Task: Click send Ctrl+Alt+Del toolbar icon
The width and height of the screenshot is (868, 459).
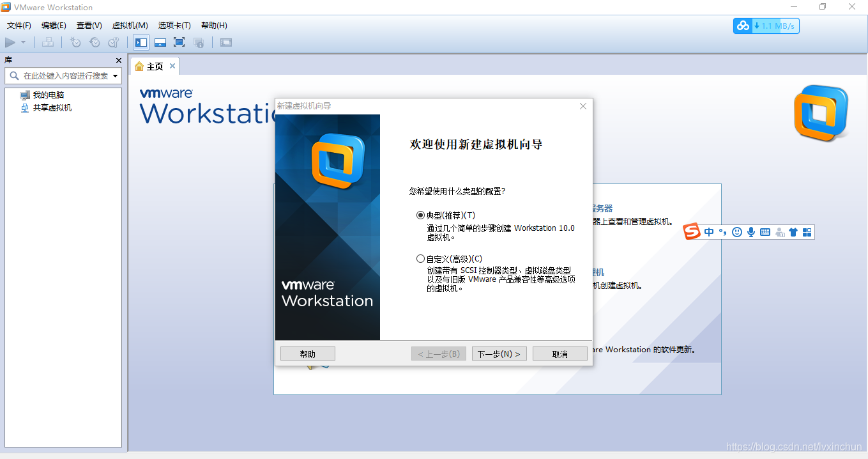Action: click(48, 42)
